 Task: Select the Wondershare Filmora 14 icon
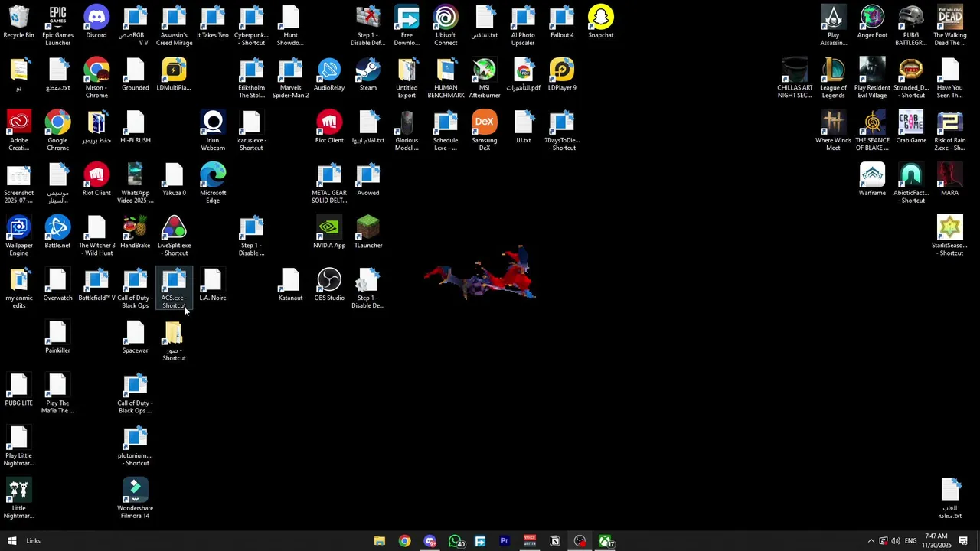(x=136, y=499)
